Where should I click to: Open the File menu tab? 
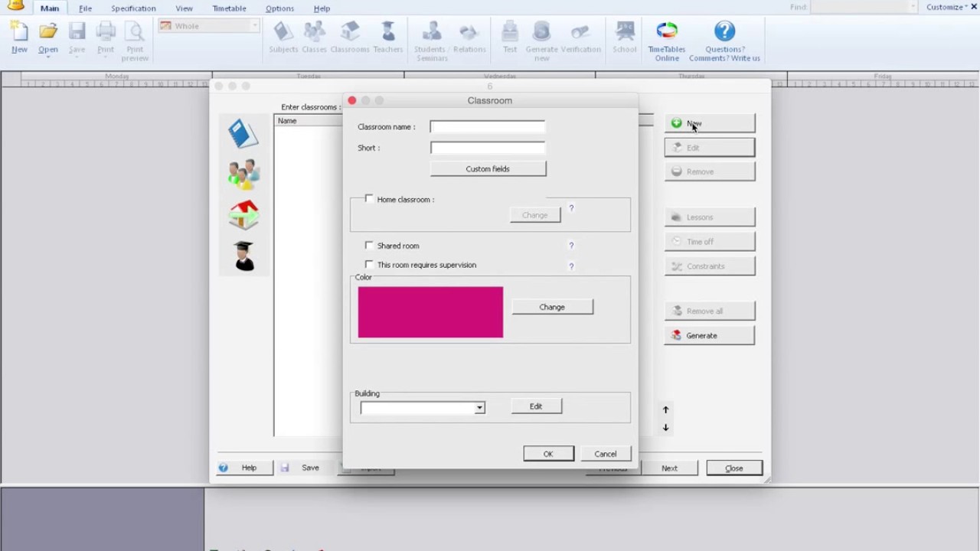[x=86, y=8]
